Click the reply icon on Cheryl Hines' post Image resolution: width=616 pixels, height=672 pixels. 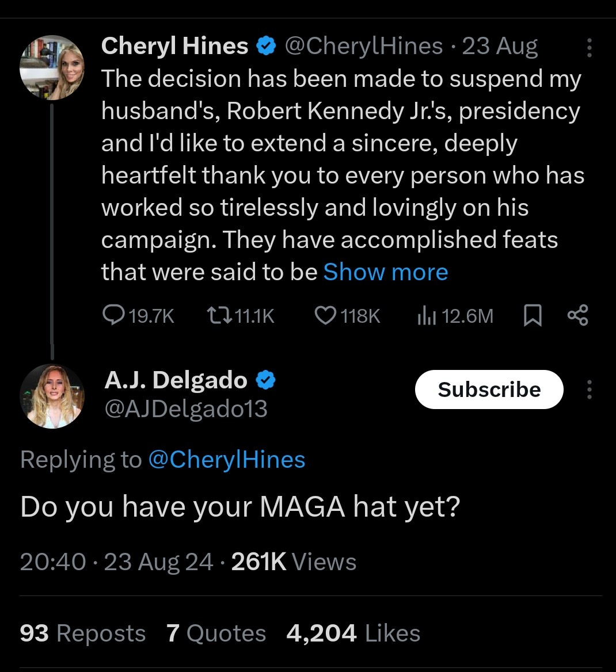112,315
